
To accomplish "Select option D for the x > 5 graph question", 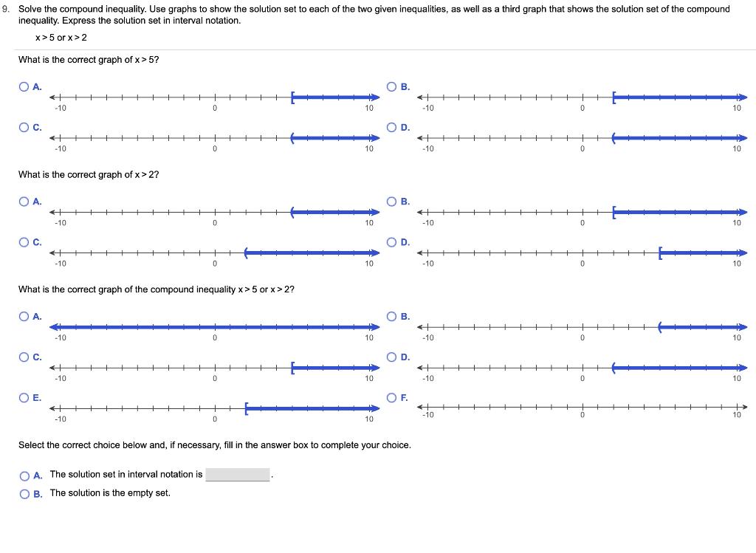I will click(390, 127).
